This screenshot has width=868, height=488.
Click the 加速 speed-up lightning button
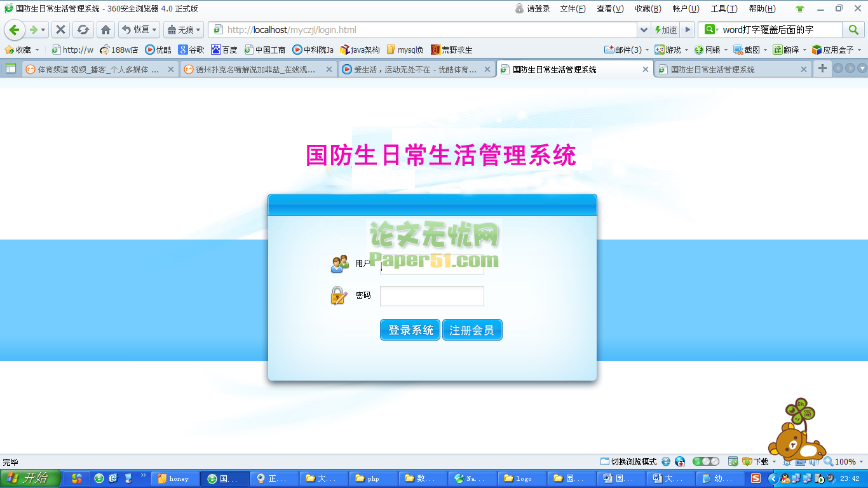point(666,30)
